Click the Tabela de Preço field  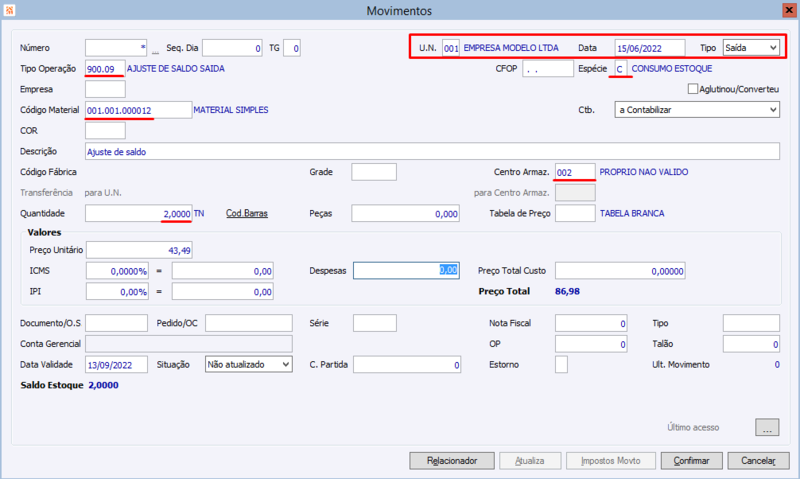click(575, 213)
